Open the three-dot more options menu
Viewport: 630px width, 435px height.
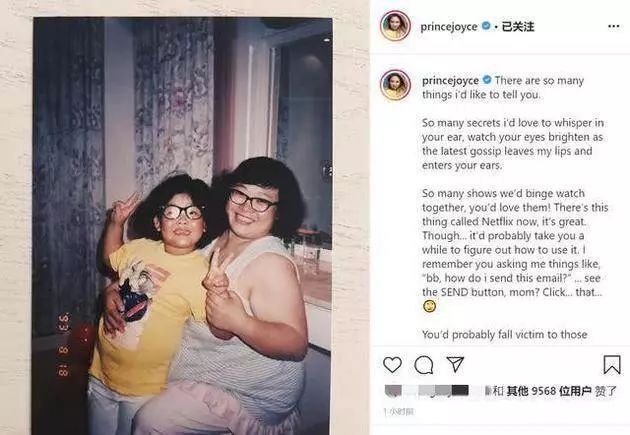click(614, 27)
